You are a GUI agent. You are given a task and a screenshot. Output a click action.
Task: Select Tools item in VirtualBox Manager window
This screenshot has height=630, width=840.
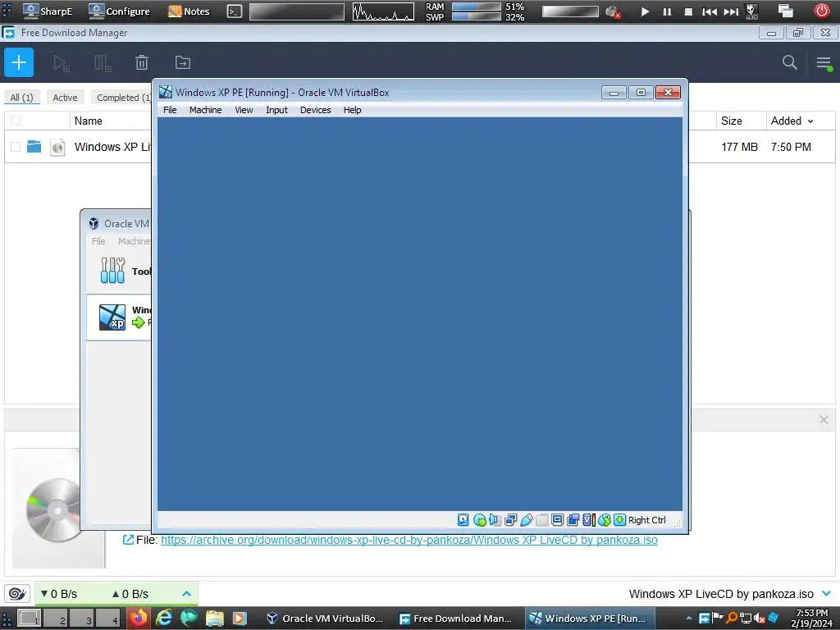pyautogui.click(x=120, y=271)
